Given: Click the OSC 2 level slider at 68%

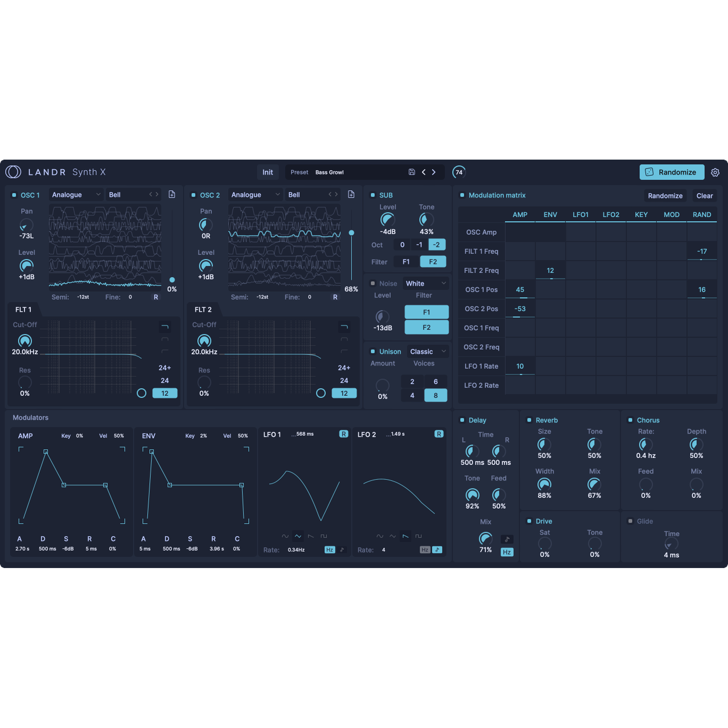Looking at the screenshot, I should pos(352,233).
